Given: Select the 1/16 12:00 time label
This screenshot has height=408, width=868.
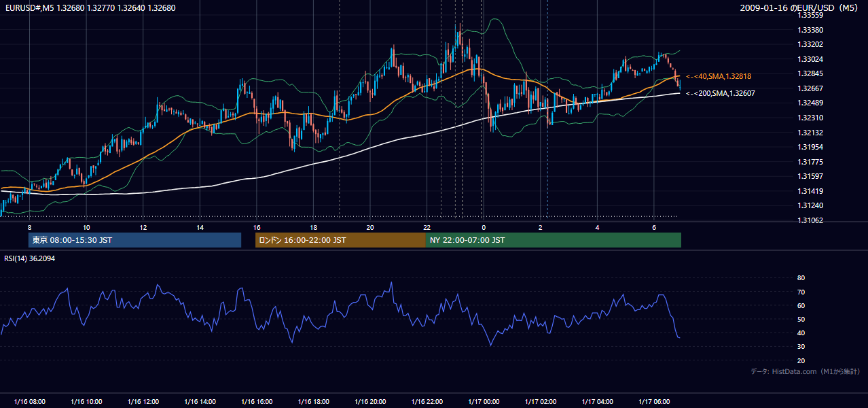Looking at the screenshot, I should coord(143,402).
